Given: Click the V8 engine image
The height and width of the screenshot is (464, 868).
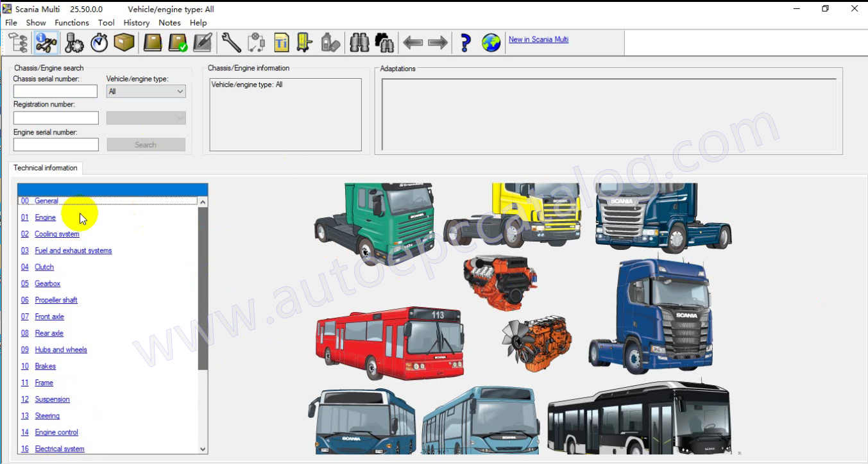Looking at the screenshot, I should click(500, 282).
